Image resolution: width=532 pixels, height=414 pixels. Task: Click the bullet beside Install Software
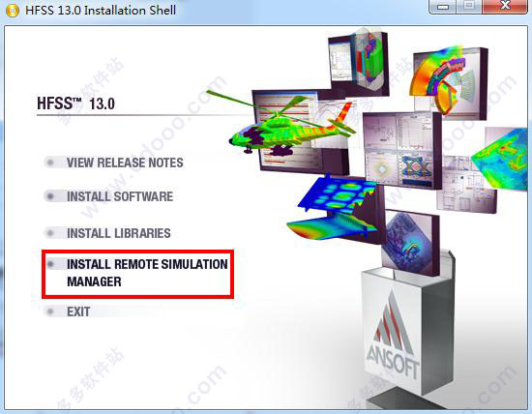click(50, 196)
